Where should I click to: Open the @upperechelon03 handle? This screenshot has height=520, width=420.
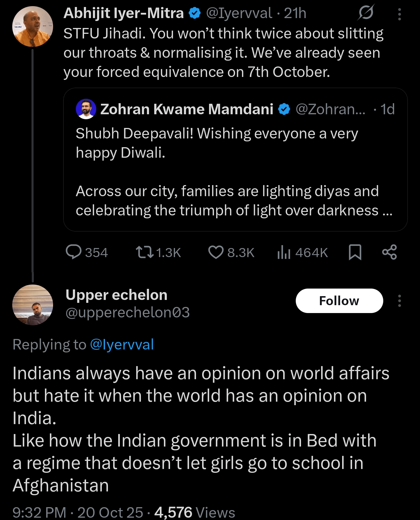coord(127,312)
